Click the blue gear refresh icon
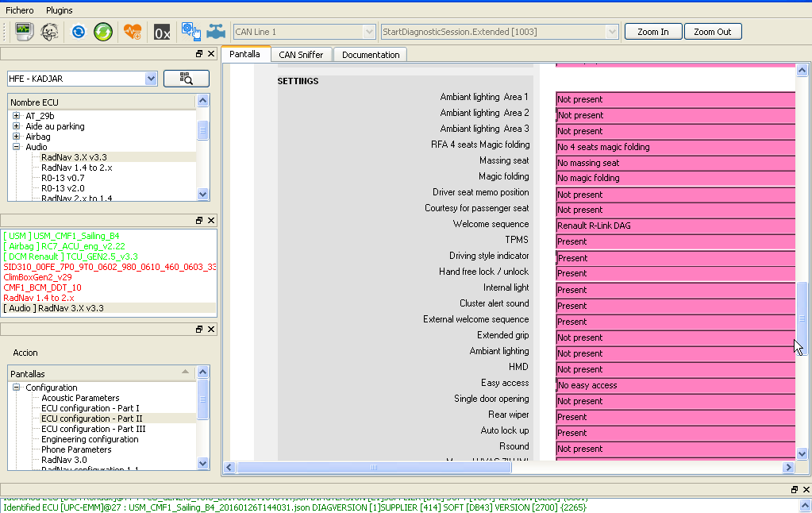 (79, 32)
